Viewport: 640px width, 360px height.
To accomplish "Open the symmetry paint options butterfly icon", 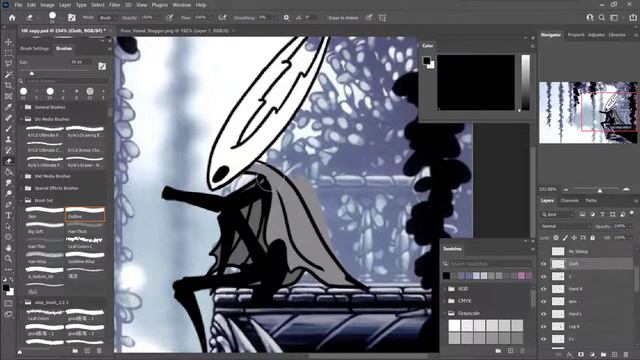I will click(382, 18).
